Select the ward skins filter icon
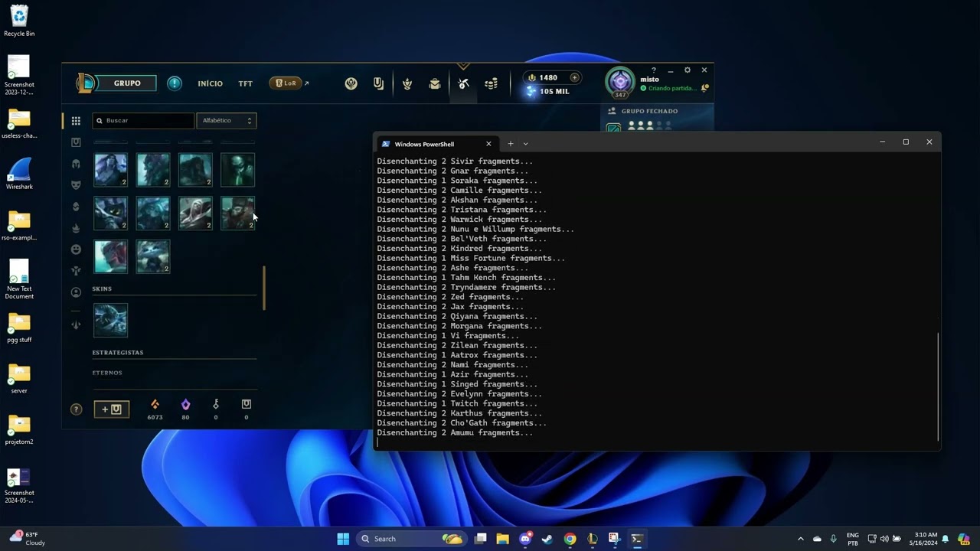The height and width of the screenshot is (551, 980). coord(76,207)
